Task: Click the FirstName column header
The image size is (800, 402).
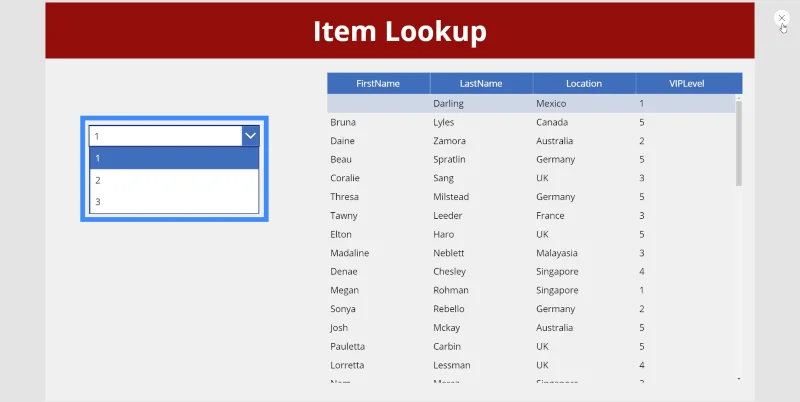Action: 378,84
